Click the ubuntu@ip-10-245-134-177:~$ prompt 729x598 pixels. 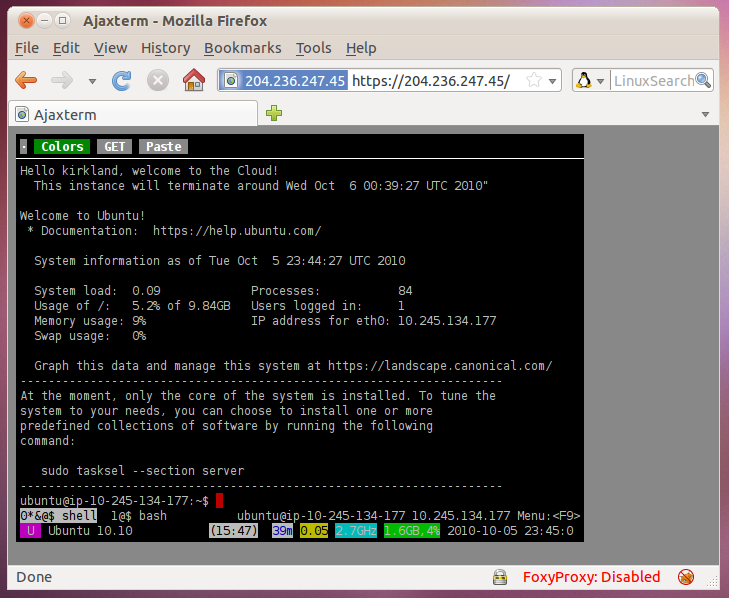coord(114,501)
